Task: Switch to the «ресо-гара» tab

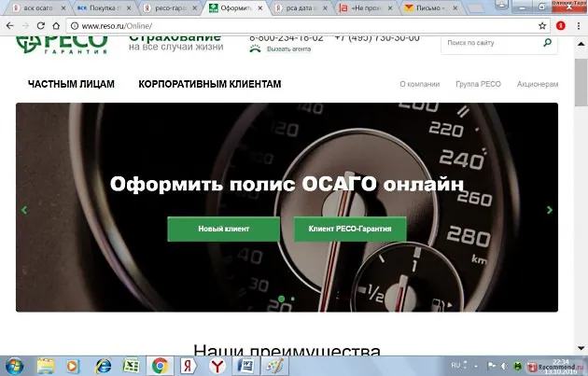Action: click(x=170, y=7)
